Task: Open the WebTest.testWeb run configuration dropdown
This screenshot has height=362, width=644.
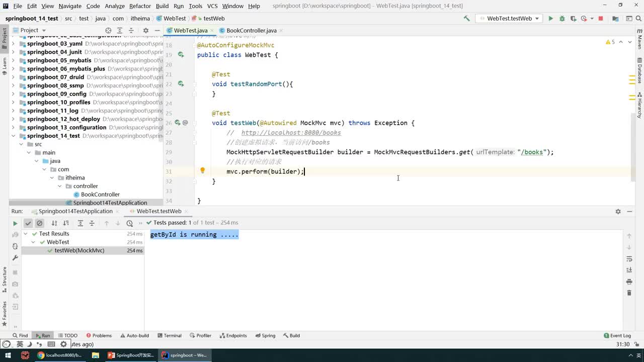Action: point(508,19)
